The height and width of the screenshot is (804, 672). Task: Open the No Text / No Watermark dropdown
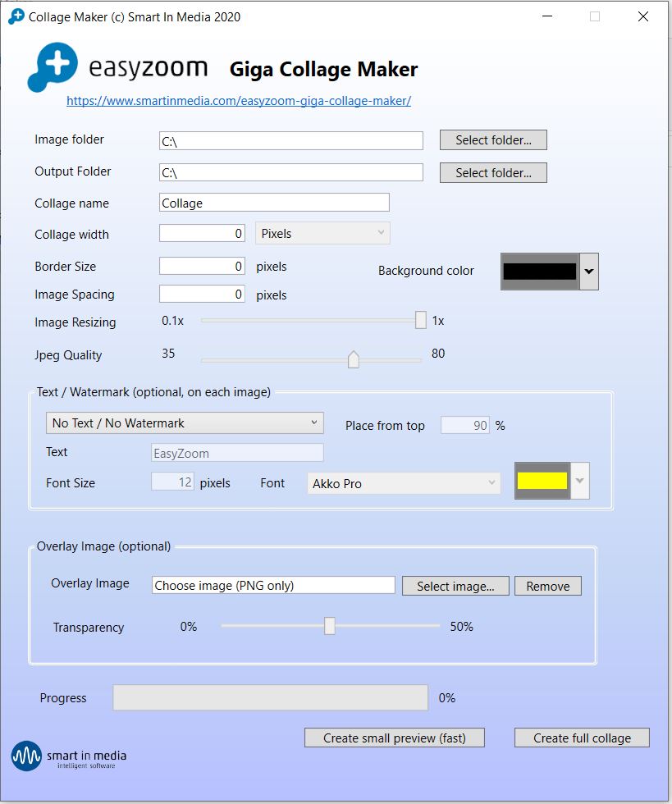(185, 423)
